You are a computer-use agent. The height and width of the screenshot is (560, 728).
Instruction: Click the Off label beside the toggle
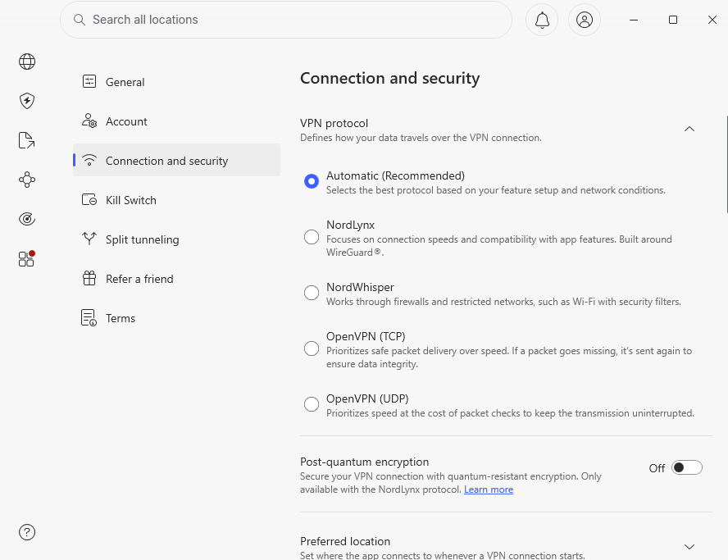pyautogui.click(x=657, y=468)
